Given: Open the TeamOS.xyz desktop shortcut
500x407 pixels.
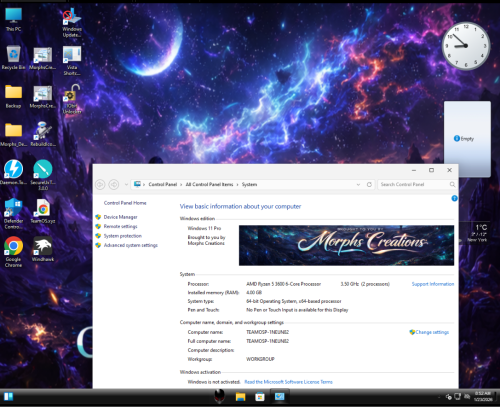Looking at the screenshot, I should point(43,211).
